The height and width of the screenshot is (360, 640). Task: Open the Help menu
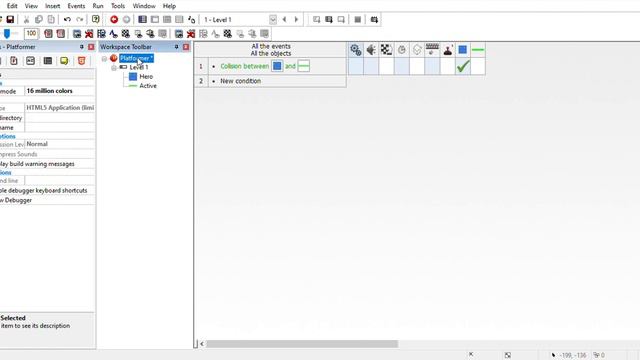pyautogui.click(x=169, y=6)
